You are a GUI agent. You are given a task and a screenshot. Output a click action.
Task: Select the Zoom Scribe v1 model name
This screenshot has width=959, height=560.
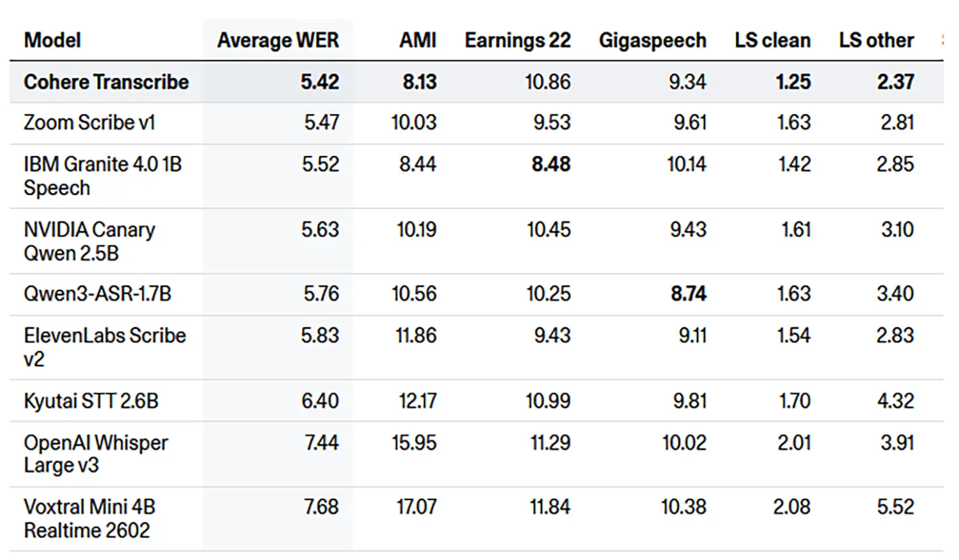(x=90, y=122)
